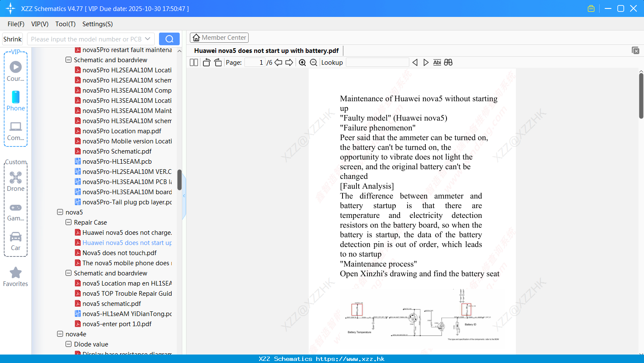This screenshot has width=644, height=363.
Task: Go to the previous page arrow
Action: tap(278, 63)
